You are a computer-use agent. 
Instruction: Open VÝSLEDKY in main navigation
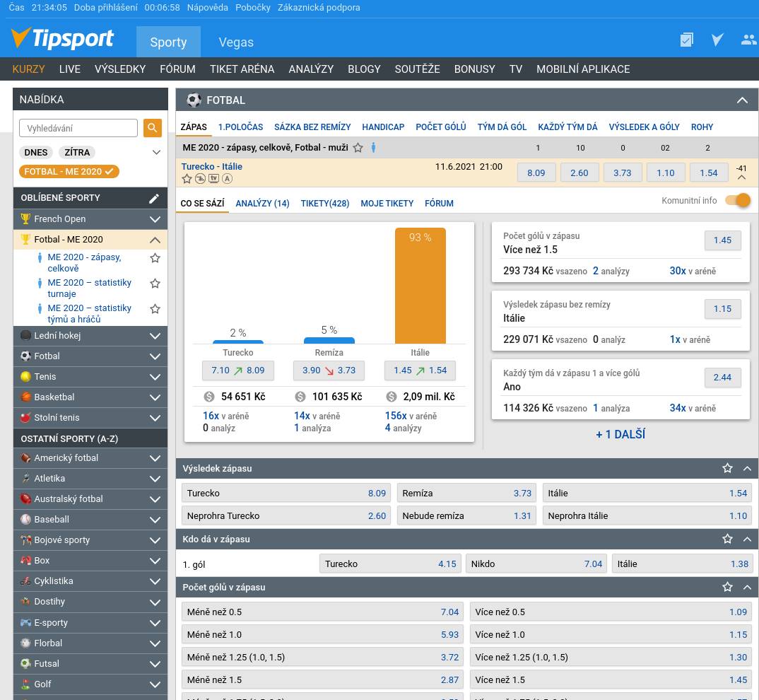(120, 69)
